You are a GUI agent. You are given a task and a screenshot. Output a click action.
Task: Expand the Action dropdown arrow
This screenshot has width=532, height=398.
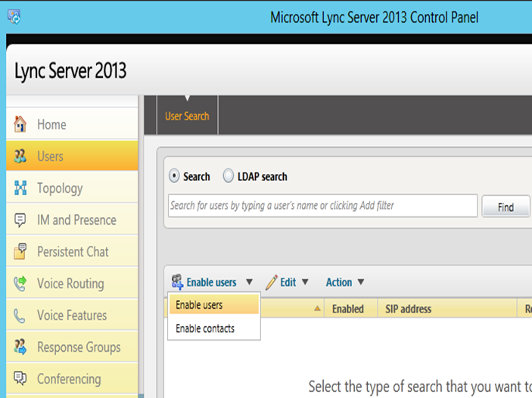tap(361, 281)
